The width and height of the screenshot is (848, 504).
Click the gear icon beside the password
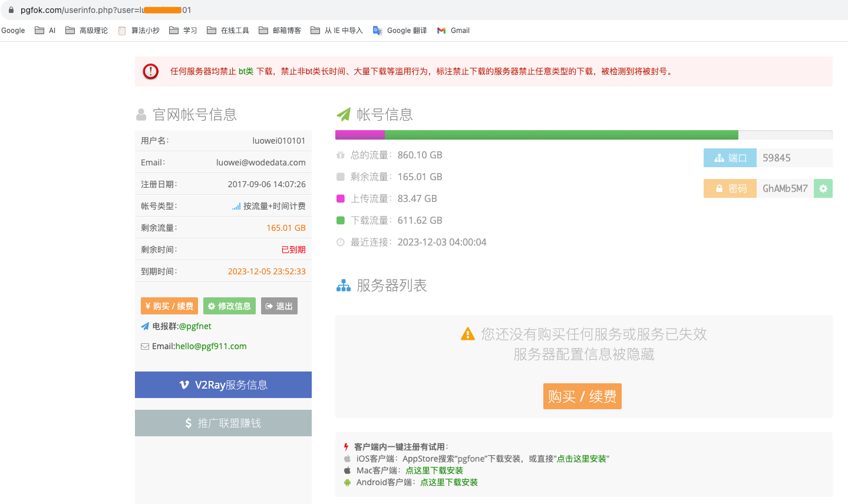point(823,188)
